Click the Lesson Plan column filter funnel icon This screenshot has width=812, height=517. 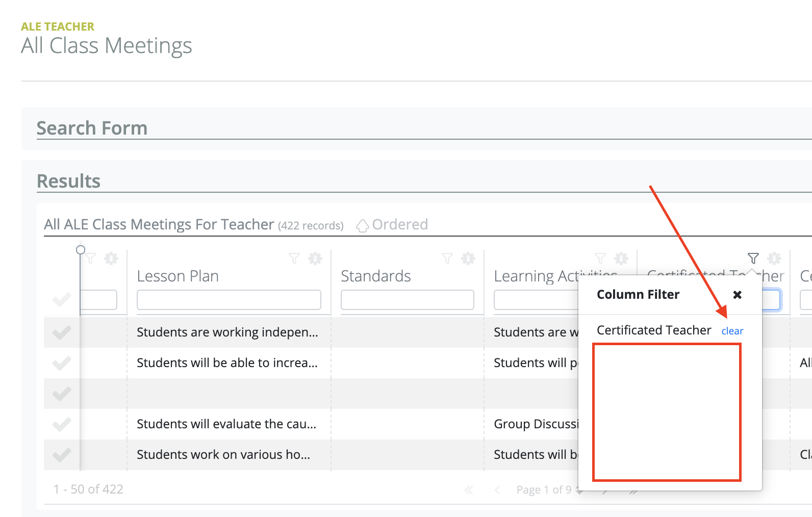pos(294,258)
